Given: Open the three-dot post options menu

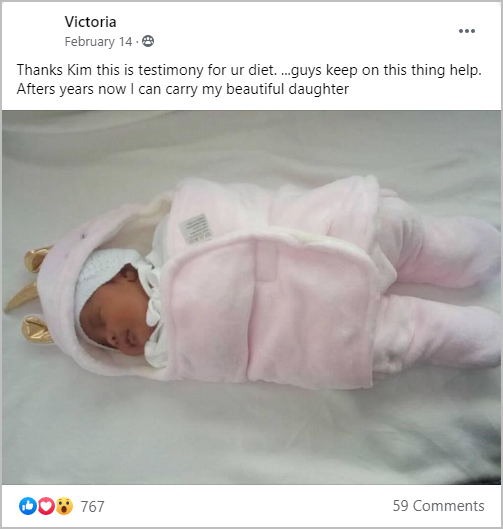Looking at the screenshot, I should (x=467, y=31).
